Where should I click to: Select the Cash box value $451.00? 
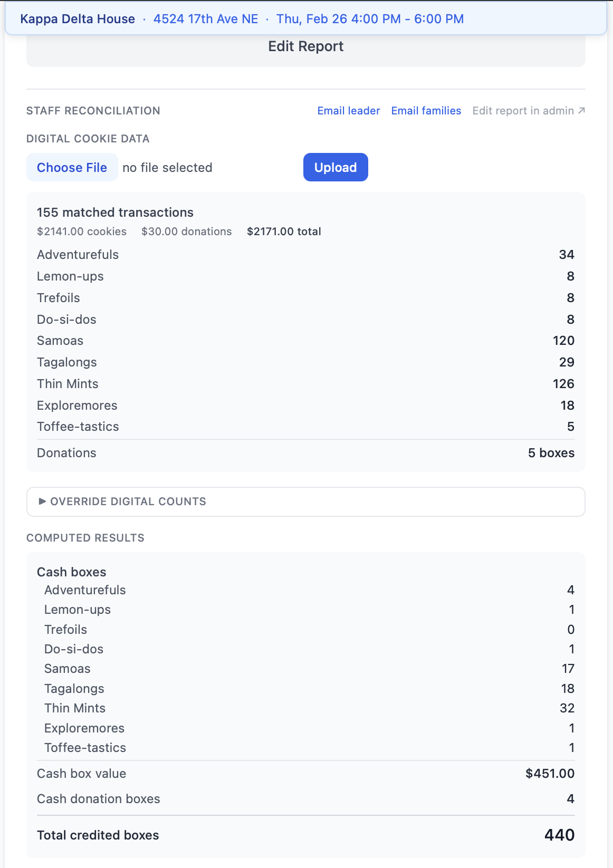[550, 774]
